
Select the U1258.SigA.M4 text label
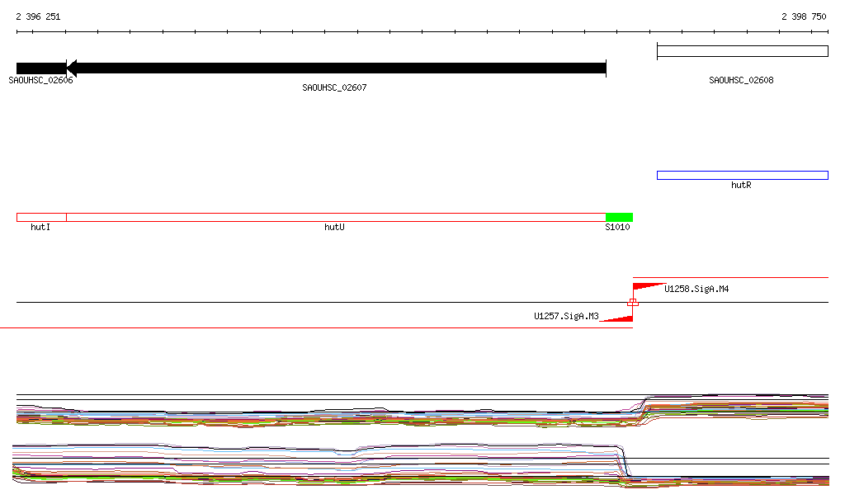(696, 290)
